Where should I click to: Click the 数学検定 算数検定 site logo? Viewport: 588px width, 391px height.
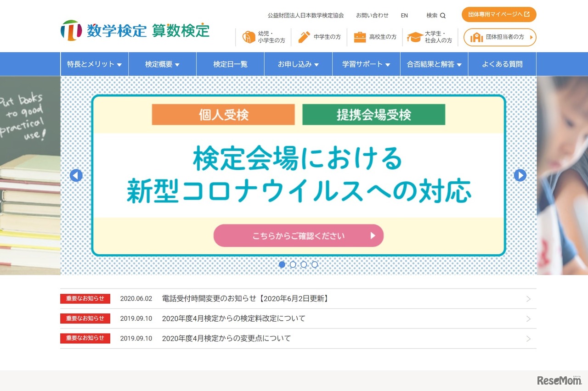136,30
